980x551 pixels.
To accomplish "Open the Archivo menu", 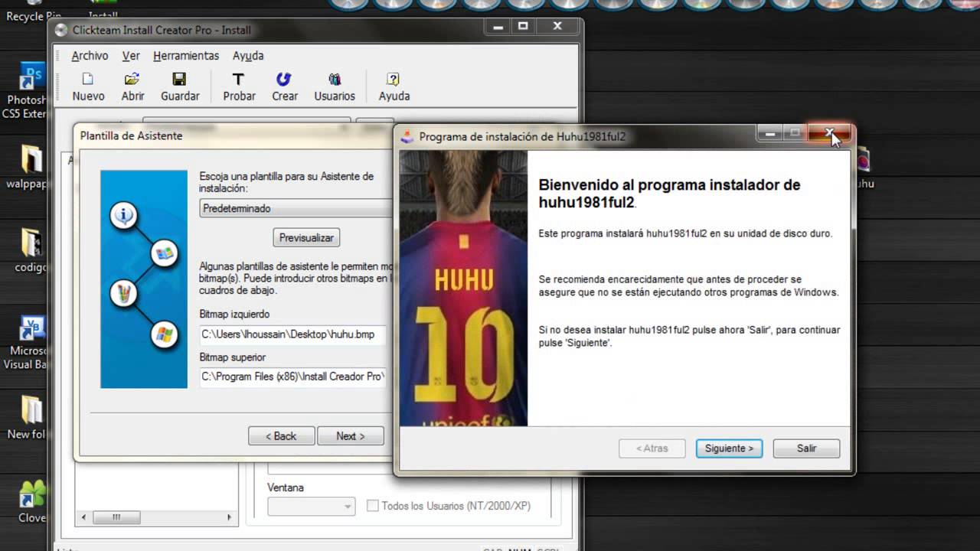I will click(90, 56).
